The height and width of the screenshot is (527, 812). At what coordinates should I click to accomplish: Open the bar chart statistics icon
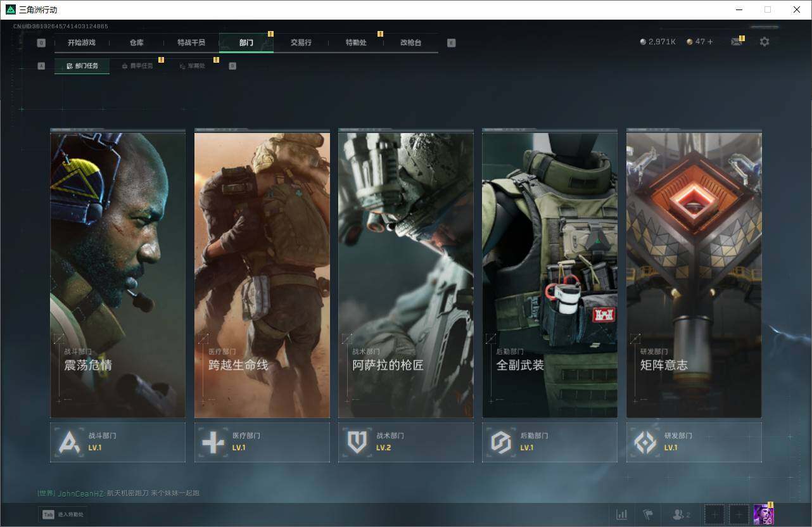pyautogui.click(x=622, y=514)
